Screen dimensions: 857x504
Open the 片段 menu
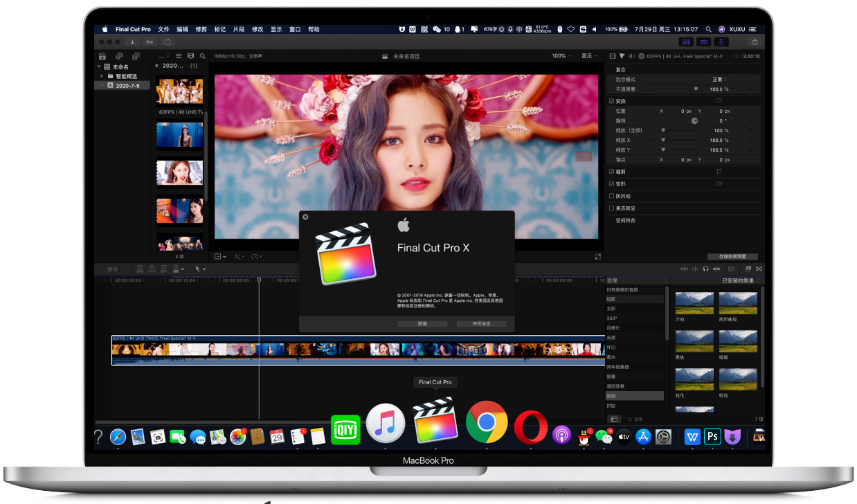[238, 30]
